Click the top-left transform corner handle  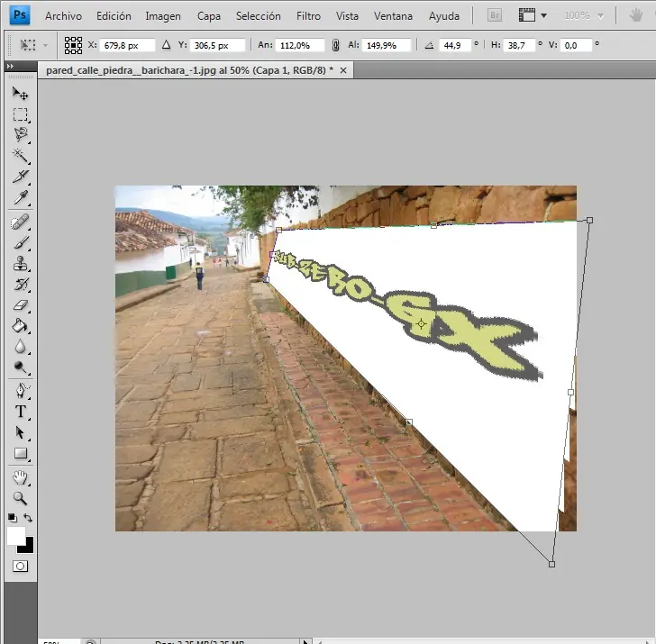(x=279, y=230)
